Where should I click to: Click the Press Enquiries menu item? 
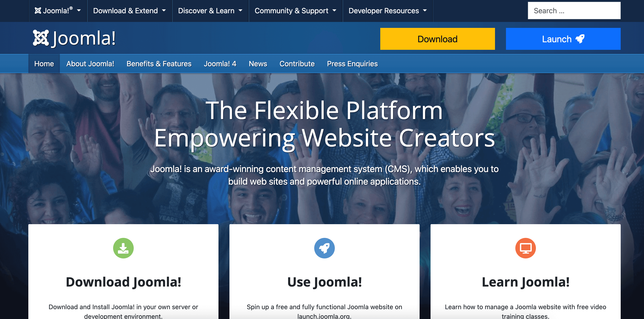(x=352, y=64)
